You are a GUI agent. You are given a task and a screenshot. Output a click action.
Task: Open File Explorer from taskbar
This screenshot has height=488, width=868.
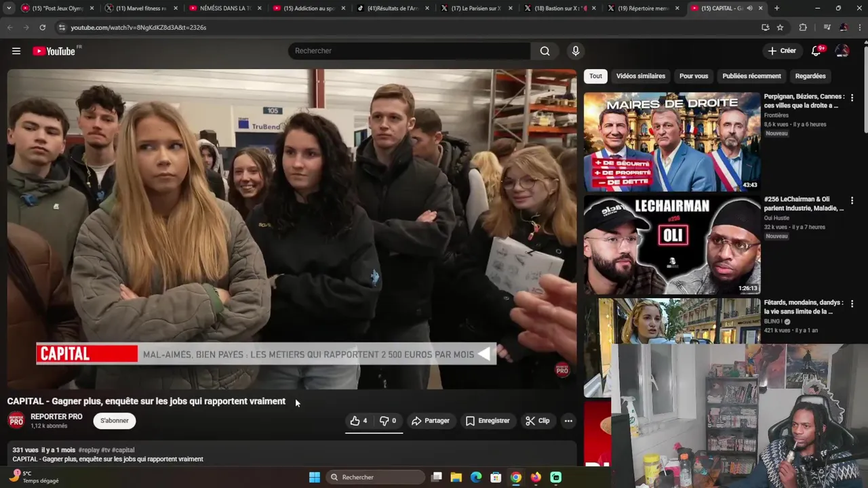(x=456, y=477)
